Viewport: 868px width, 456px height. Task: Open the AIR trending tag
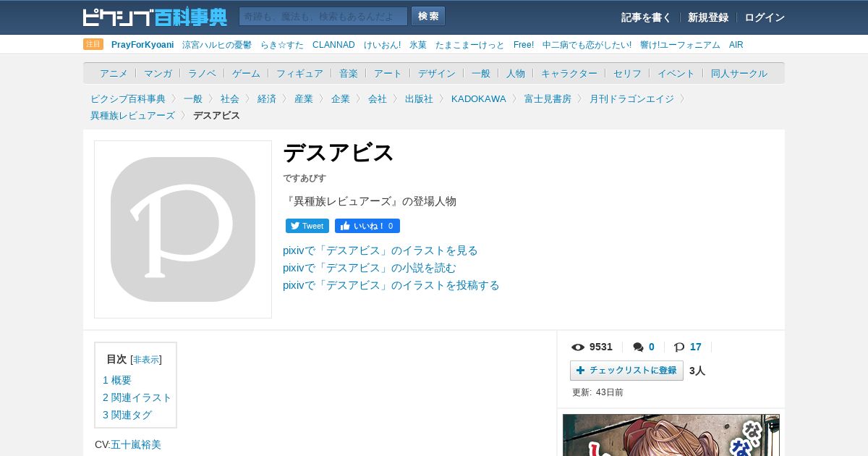[x=736, y=45]
